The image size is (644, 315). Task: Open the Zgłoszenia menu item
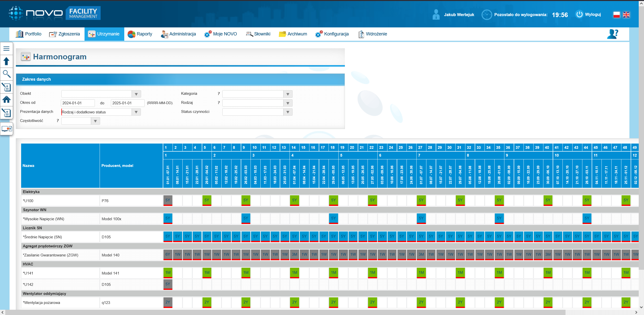pos(64,34)
